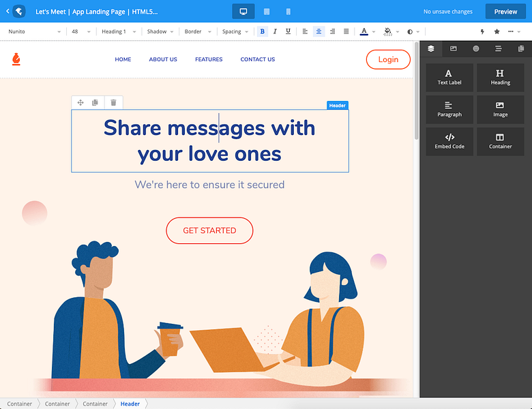Expand the background fill dropdown arrow

pyautogui.click(x=398, y=31)
